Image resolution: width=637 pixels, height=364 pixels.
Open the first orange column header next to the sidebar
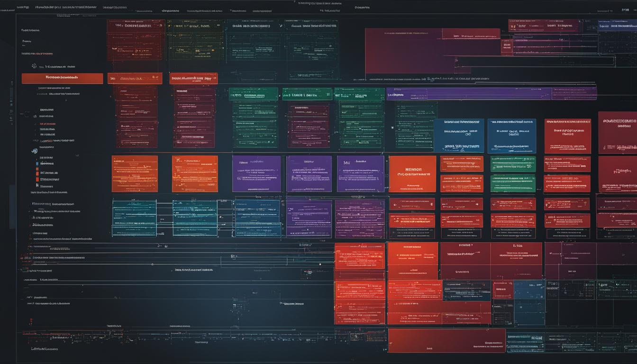(135, 78)
